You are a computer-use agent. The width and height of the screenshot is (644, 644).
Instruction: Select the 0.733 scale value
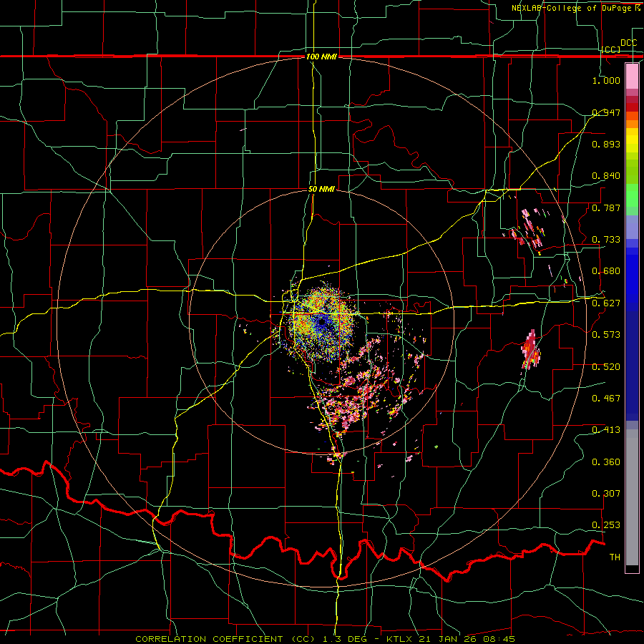[606, 240]
